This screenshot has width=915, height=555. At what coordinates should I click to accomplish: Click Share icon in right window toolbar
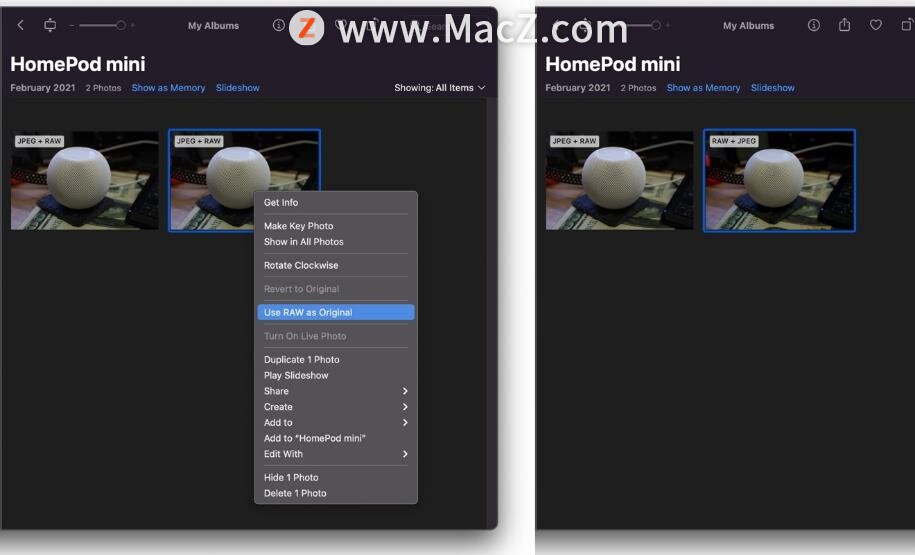coord(844,25)
